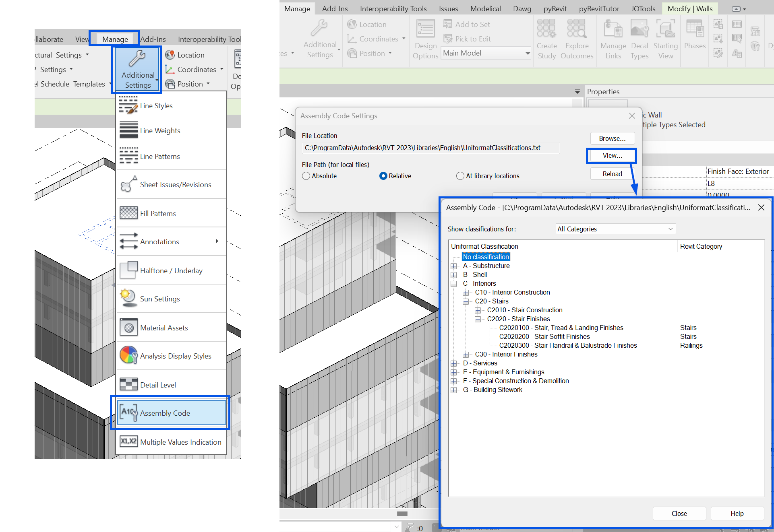Click Starting View icon
Image resolution: width=774 pixels, height=532 pixels.
coord(665,28)
